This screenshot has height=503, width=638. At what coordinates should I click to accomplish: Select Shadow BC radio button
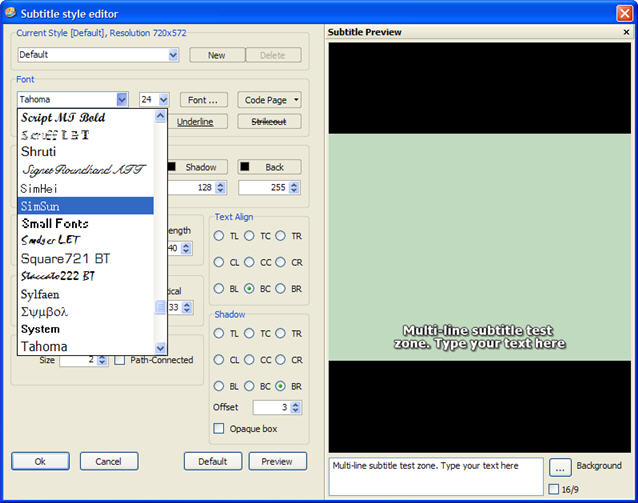tap(249, 386)
